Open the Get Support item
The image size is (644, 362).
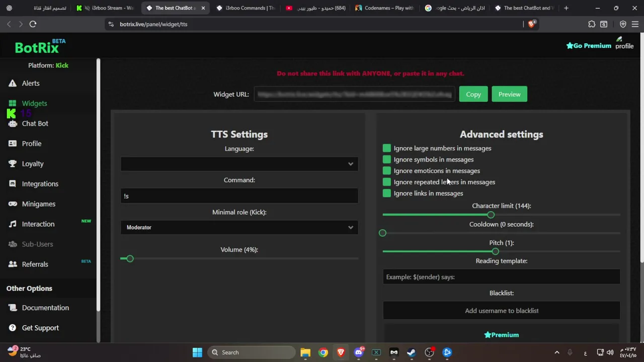[40, 328]
